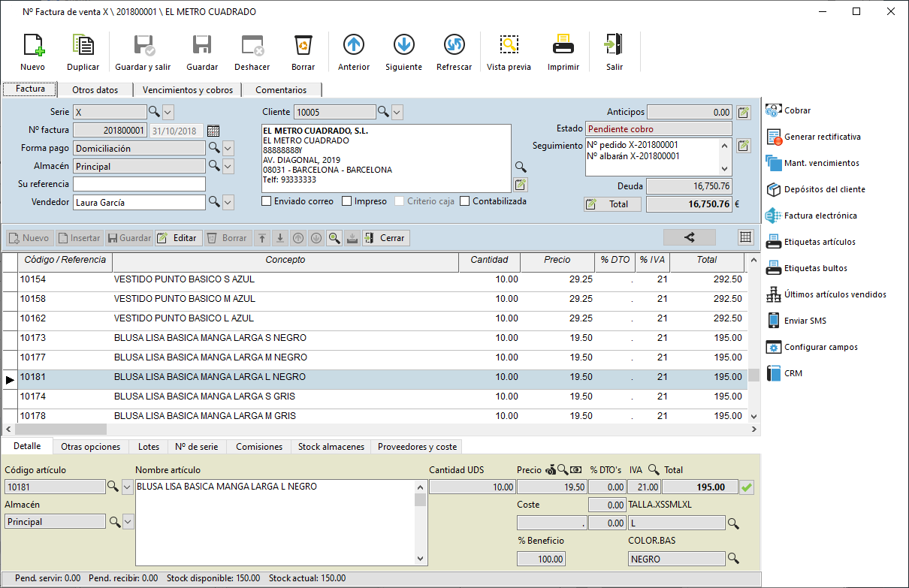
Task: Click the Concepto column header
Action: 285,260
